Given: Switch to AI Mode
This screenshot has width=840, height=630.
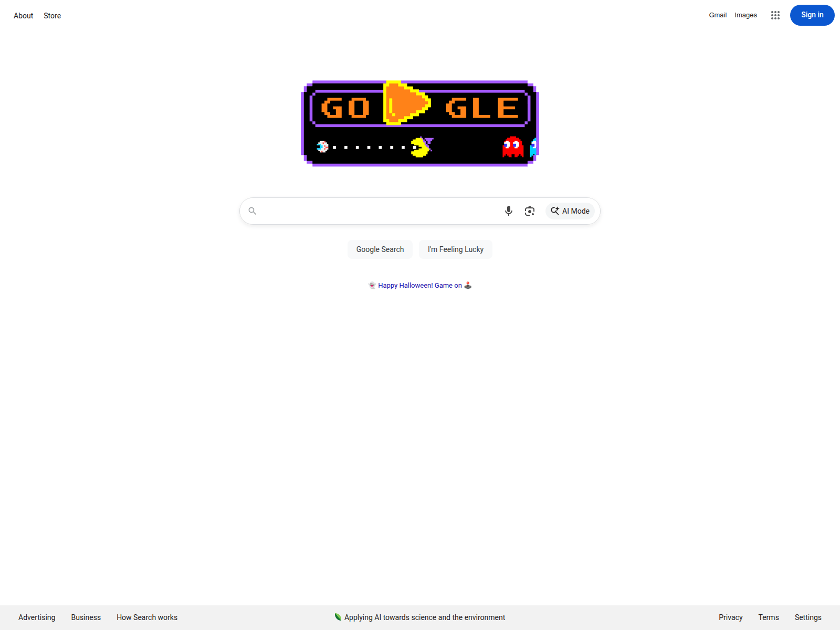Looking at the screenshot, I should [x=570, y=211].
